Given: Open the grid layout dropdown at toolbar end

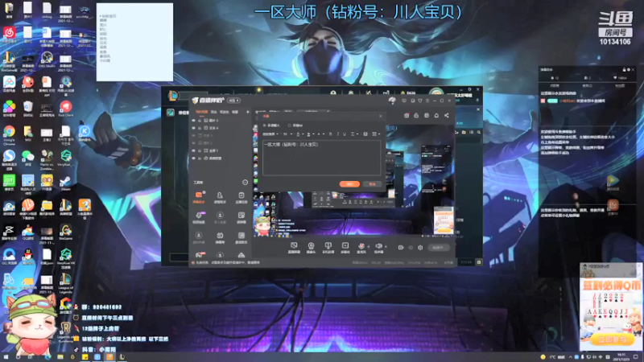Looking at the screenshot, I should tap(375, 134).
